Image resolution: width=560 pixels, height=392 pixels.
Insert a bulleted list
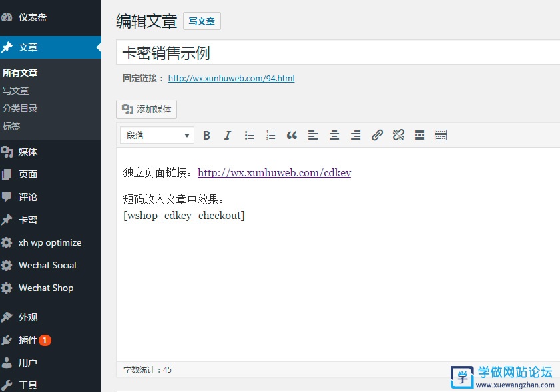tap(249, 135)
